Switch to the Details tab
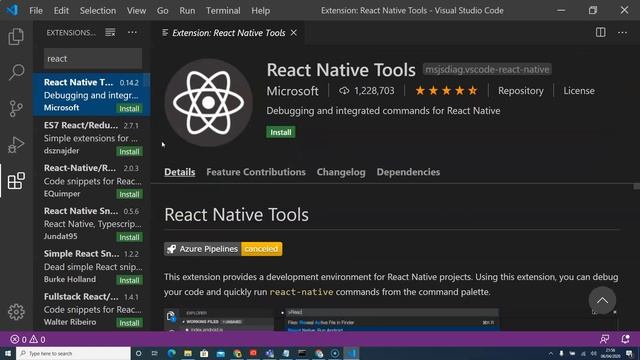Image resolution: width=640 pixels, height=360 pixels. [180, 172]
